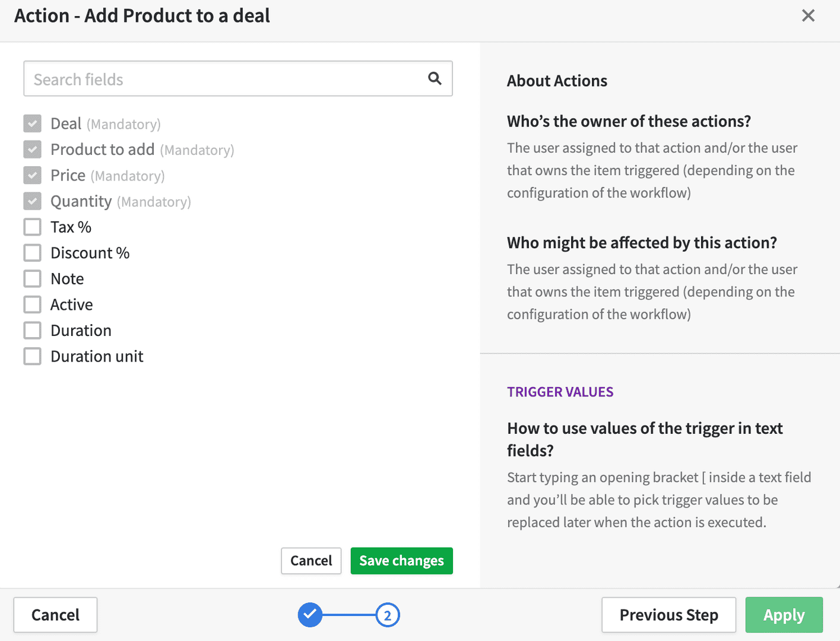Click the mandatory Quantity checkbox

click(x=32, y=201)
